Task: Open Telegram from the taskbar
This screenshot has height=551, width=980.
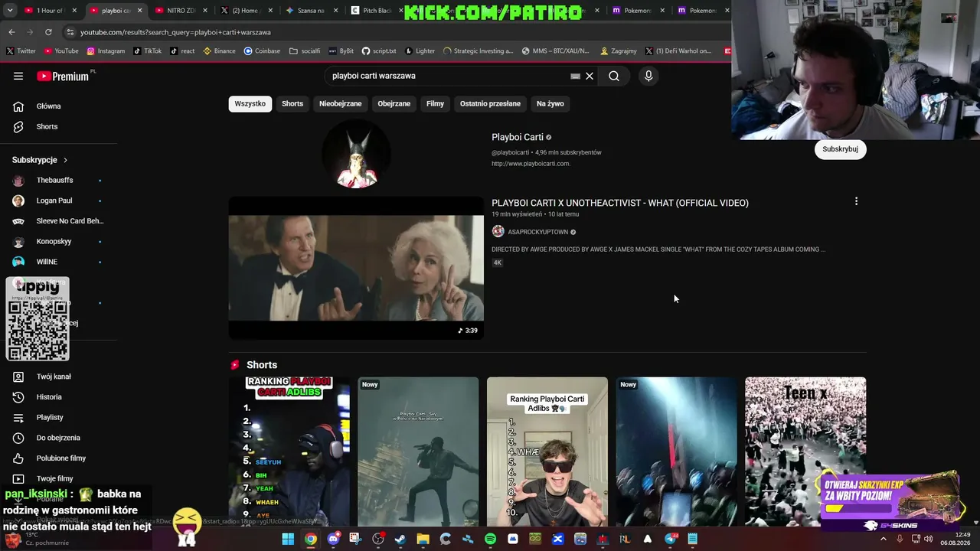Action: [671, 539]
